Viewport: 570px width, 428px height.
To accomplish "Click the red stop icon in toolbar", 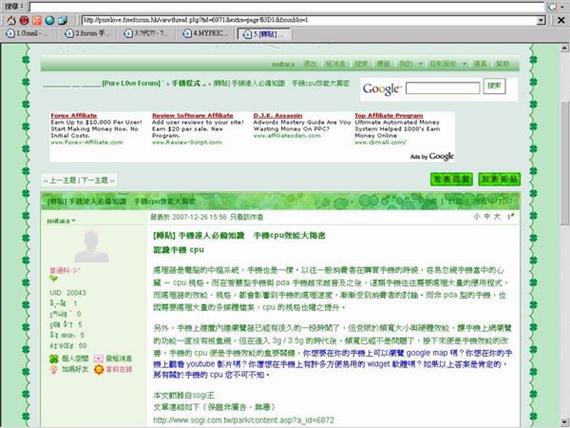I will [x=24, y=20].
